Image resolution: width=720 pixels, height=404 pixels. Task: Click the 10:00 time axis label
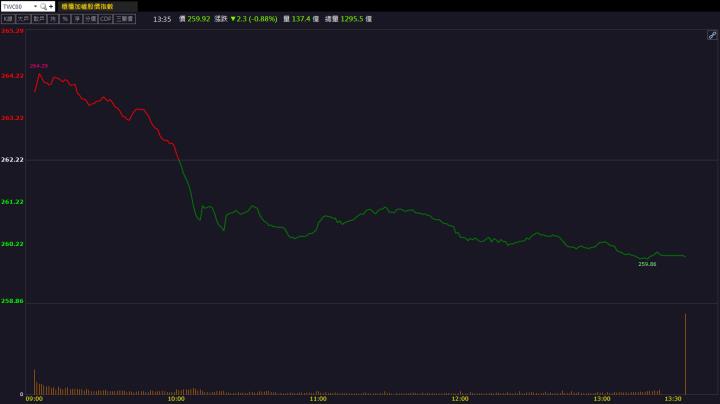pyautogui.click(x=176, y=399)
